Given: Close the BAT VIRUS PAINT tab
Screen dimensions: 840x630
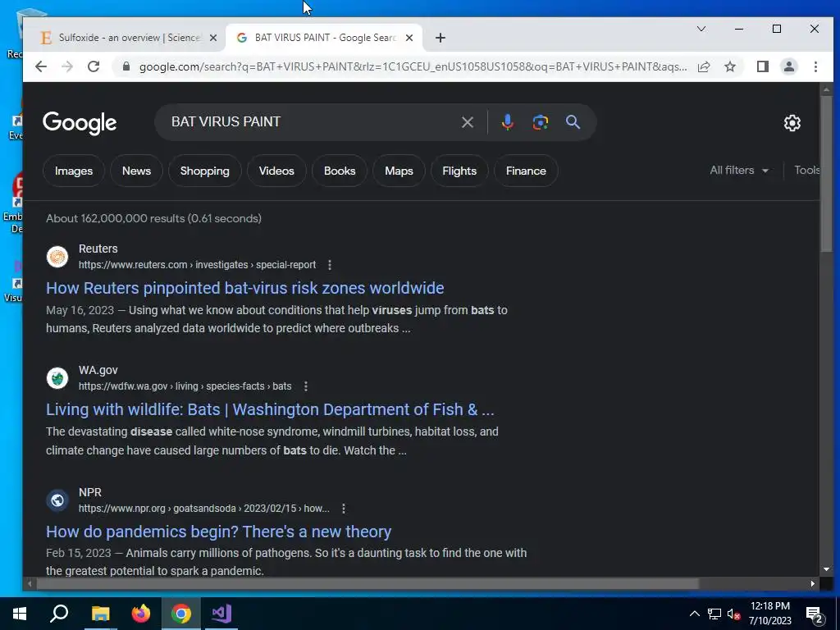Looking at the screenshot, I should tap(409, 38).
